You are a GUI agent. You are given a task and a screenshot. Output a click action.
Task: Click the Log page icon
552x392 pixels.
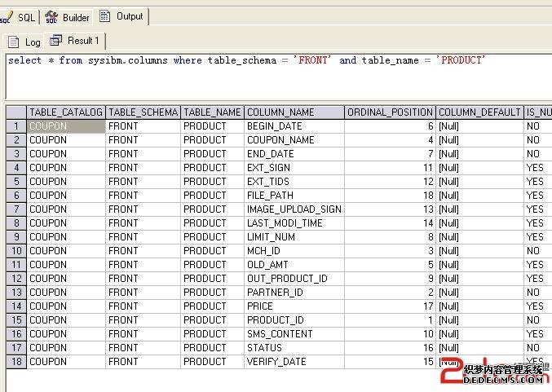[14, 42]
